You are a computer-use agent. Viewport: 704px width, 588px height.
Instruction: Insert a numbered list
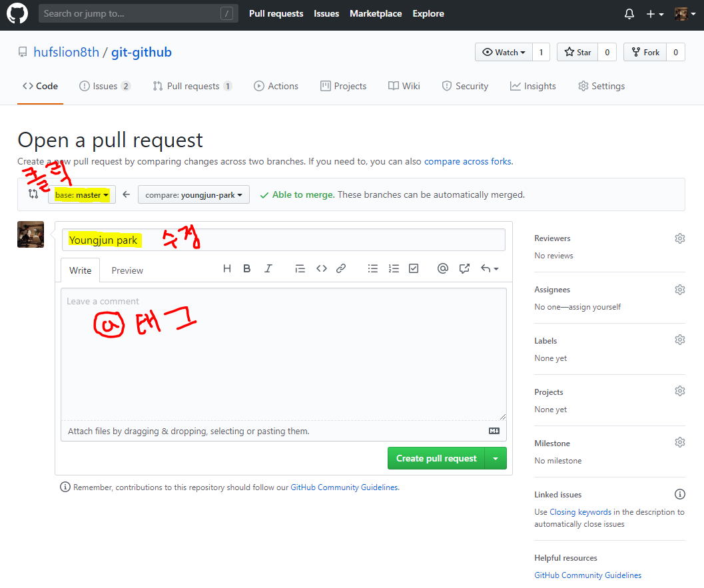[394, 268]
